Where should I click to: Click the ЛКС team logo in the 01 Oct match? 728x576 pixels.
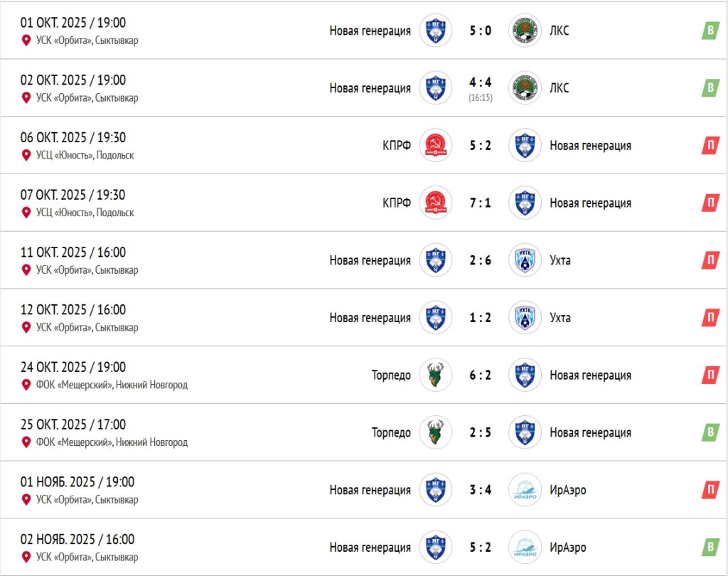point(525,31)
